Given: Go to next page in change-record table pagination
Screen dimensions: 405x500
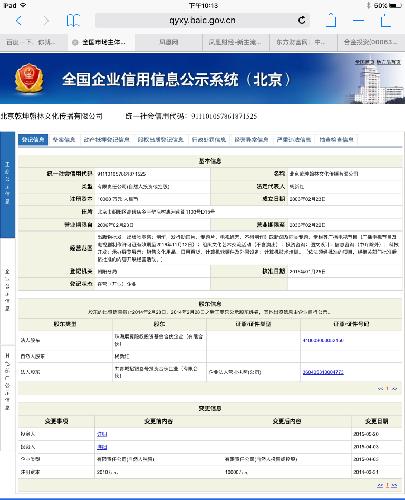Looking at the screenshot, I should click(x=394, y=485).
